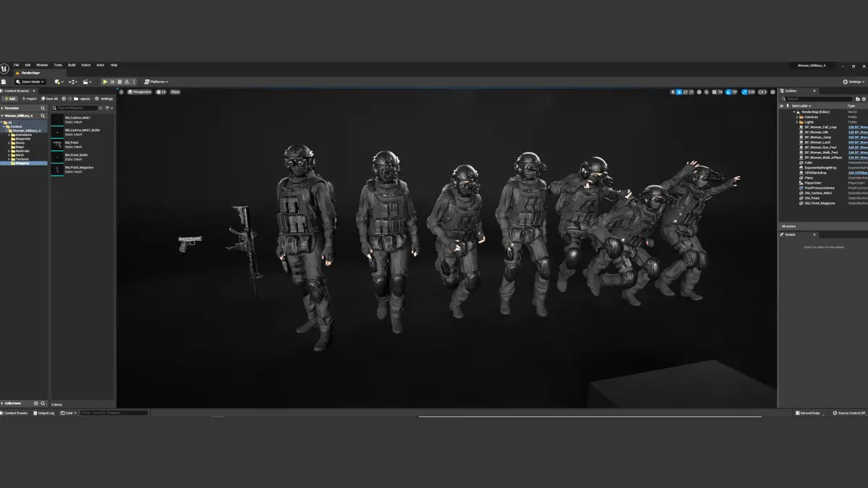The width and height of the screenshot is (868, 488).
Task: Toggle surface snapping icon
Action: click(x=707, y=92)
